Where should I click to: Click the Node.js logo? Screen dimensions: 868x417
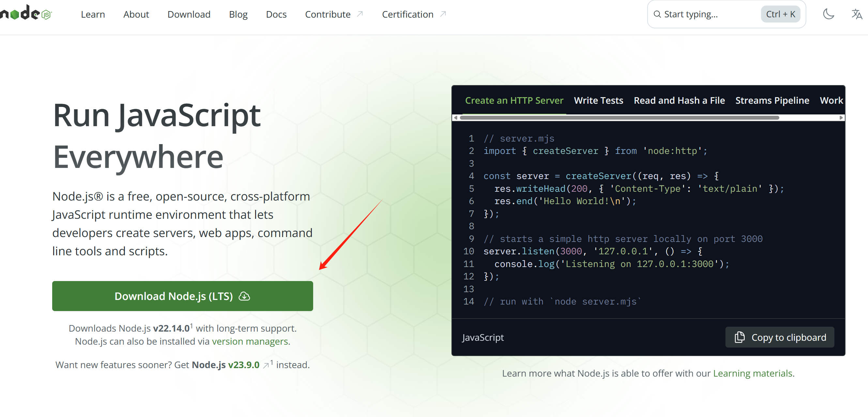(x=26, y=13)
